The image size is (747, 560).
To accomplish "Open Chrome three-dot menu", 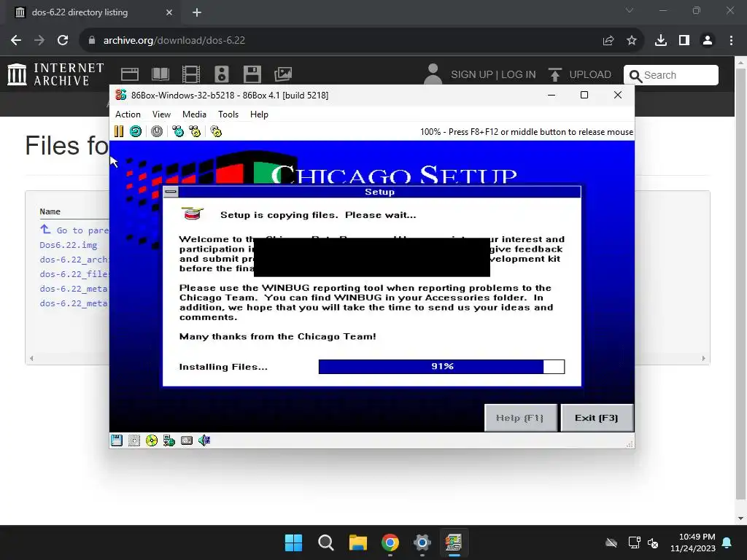I will 731,41.
